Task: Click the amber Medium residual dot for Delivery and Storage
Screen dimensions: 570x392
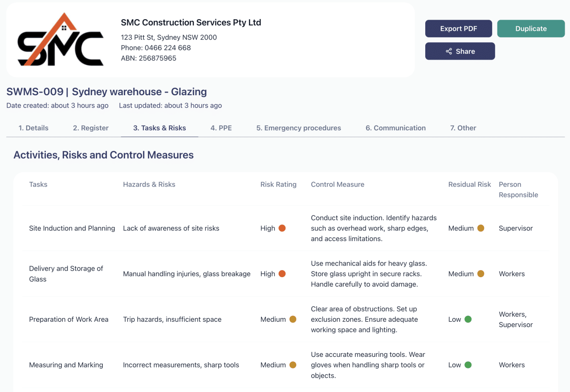Action: tap(480, 274)
